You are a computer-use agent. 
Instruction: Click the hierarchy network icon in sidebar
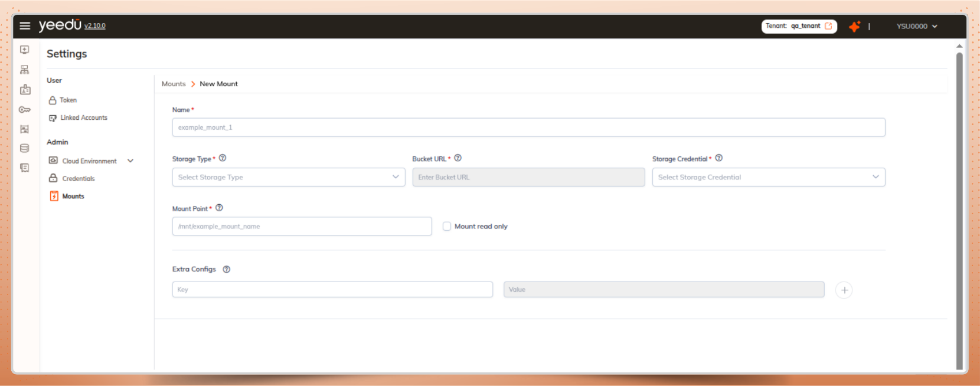click(x=25, y=70)
